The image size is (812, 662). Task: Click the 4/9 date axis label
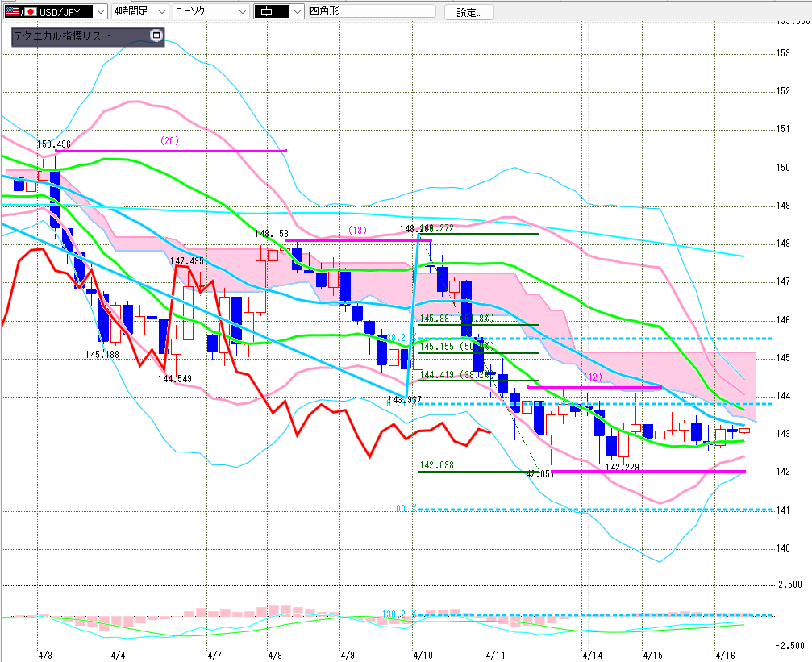click(348, 656)
